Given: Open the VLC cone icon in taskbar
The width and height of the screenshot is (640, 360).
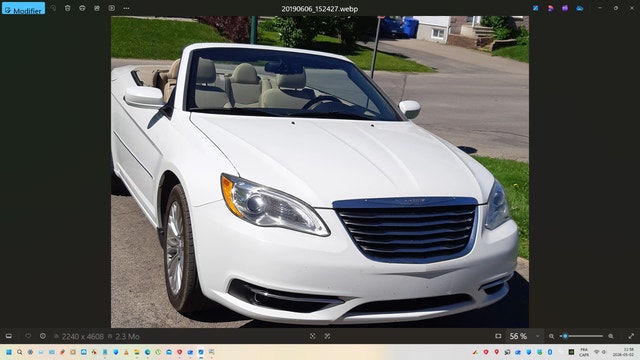Looking at the screenshot, I should [126, 352].
